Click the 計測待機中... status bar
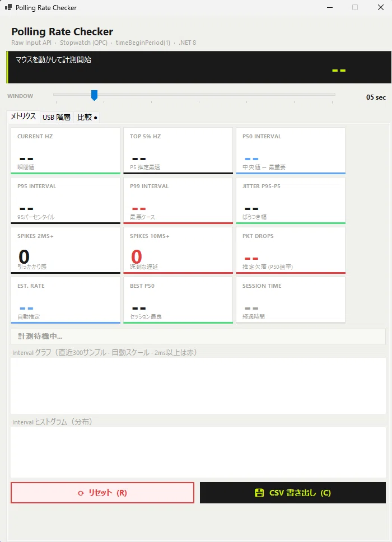Screen dimensions: 392x542 (x=198, y=337)
